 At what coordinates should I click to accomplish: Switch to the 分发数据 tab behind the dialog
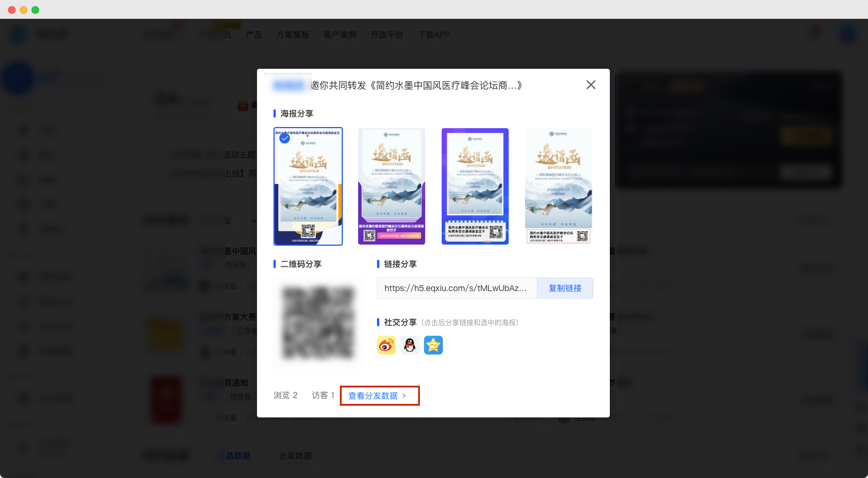coord(295,456)
